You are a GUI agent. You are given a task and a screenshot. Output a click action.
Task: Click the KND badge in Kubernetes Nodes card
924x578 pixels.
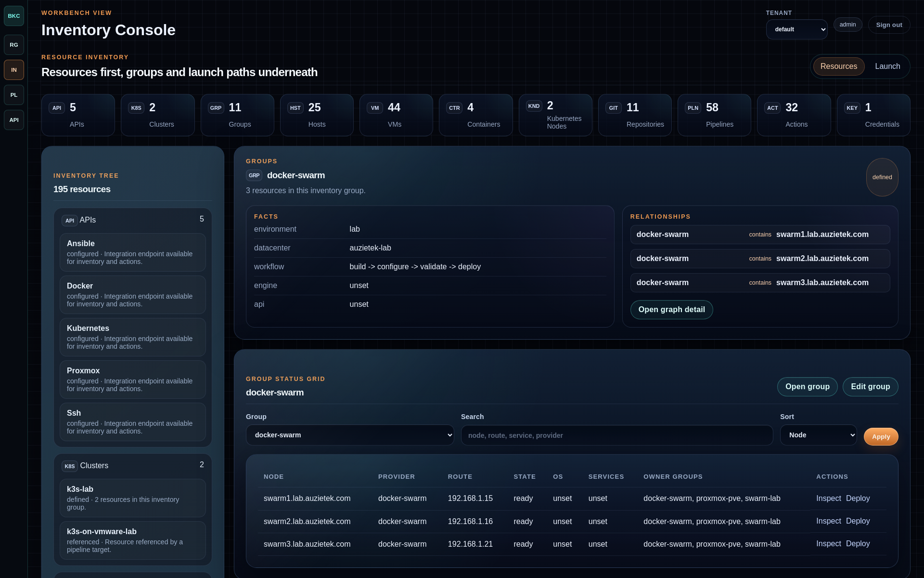[534, 106]
